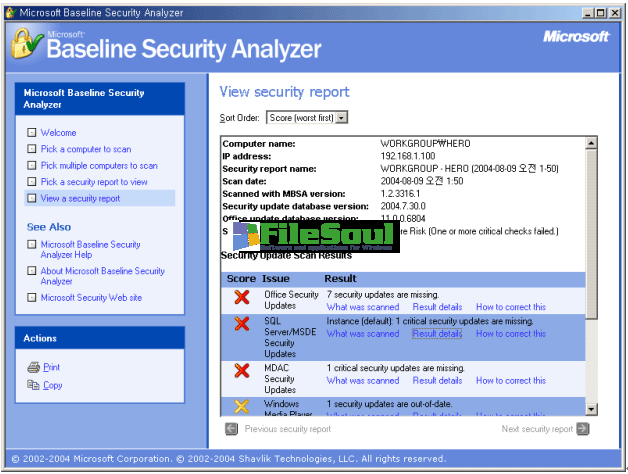Click the report scrollbar up arrow
The image size is (628, 474).
coord(591,143)
